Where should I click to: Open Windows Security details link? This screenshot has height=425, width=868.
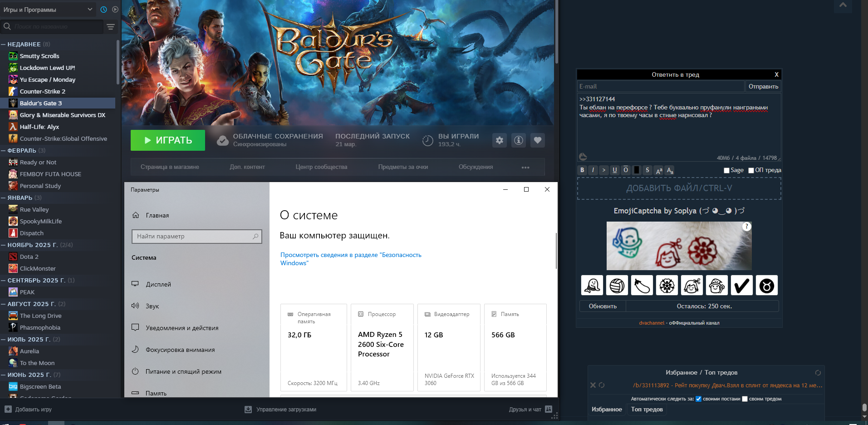(x=351, y=259)
